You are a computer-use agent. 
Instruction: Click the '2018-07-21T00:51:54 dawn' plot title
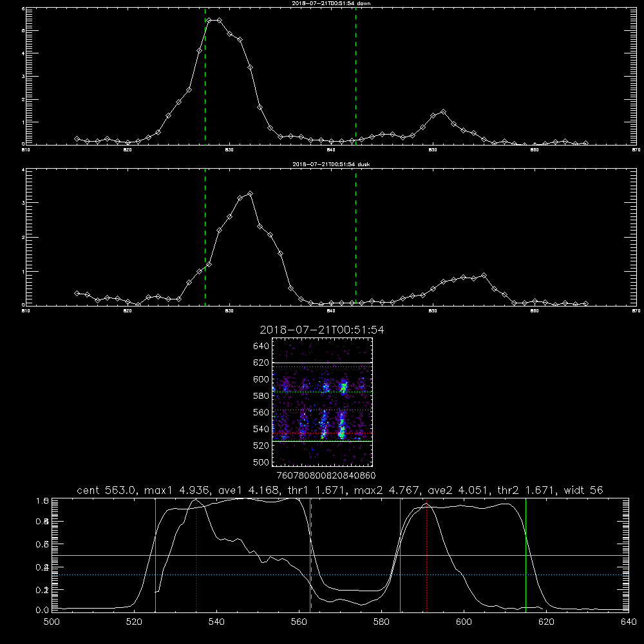(x=331, y=3)
